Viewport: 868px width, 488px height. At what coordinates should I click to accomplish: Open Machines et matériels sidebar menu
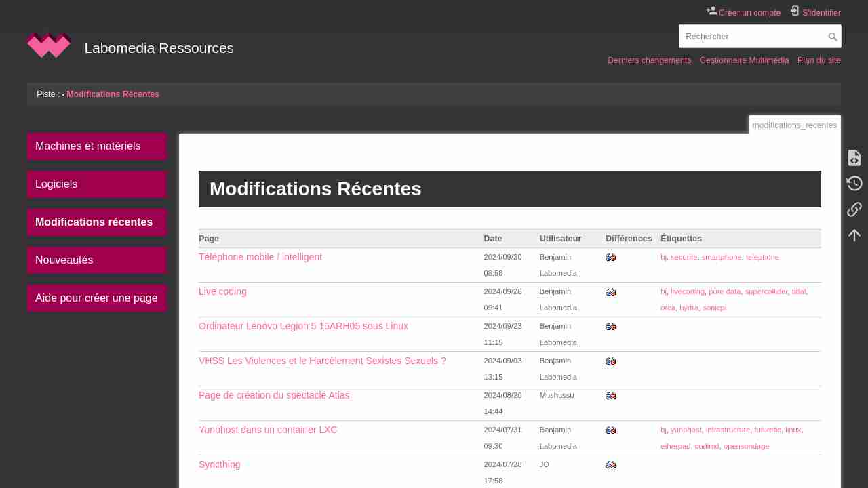click(x=96, y=146)
